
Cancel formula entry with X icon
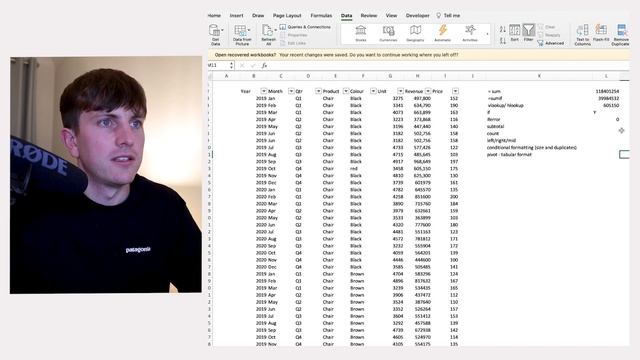coord(242,65)
